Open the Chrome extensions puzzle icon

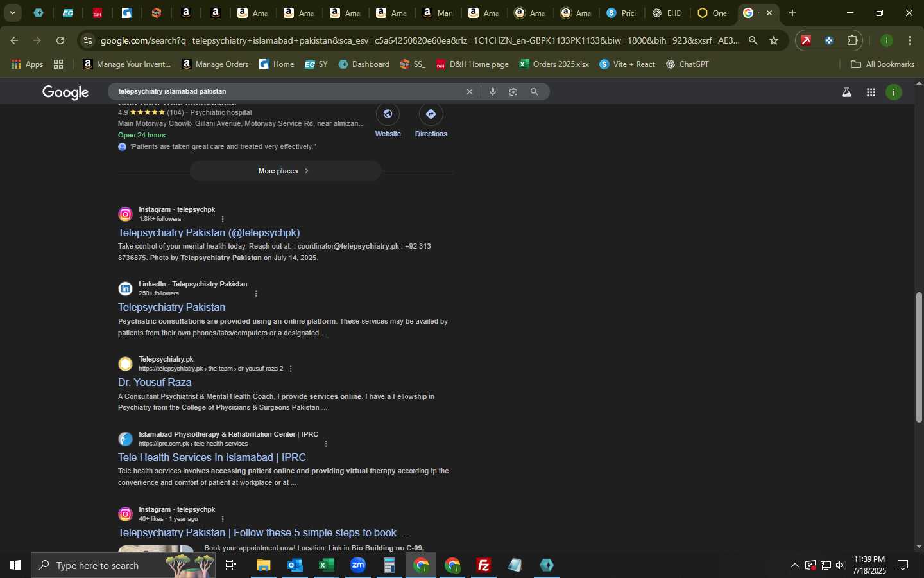(852, 40)
